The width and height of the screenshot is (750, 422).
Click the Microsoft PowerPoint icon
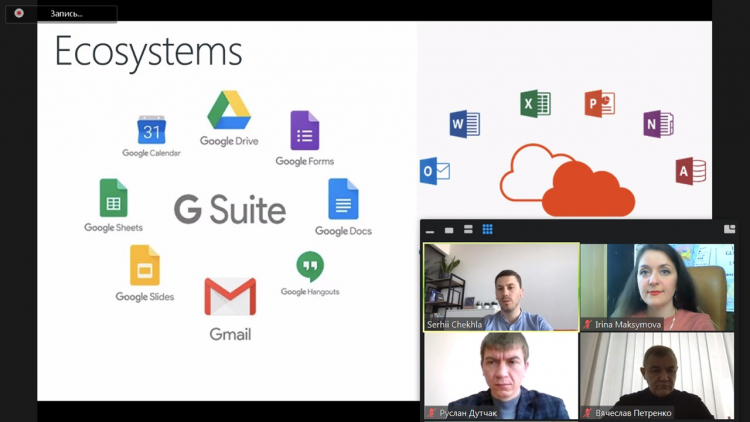599,104
